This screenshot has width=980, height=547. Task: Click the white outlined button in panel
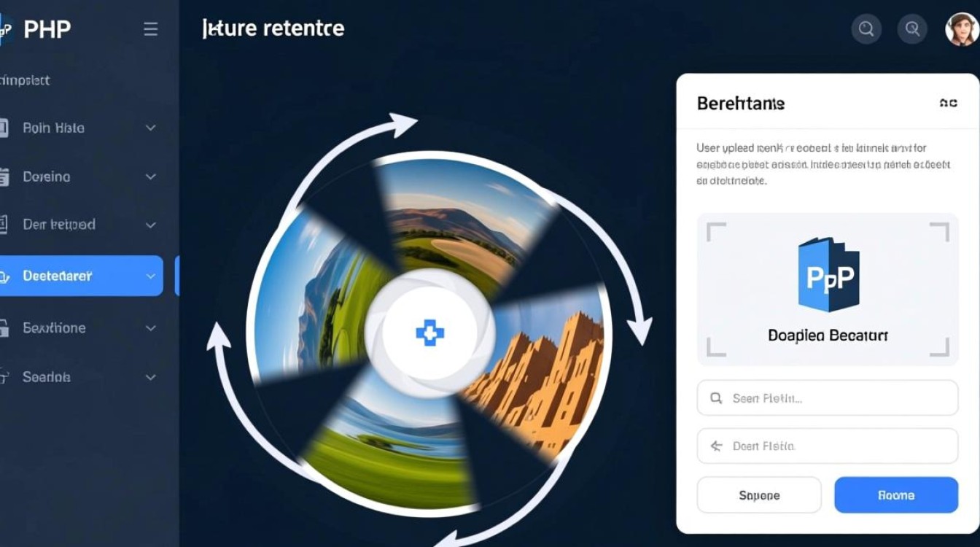point(759,495)
